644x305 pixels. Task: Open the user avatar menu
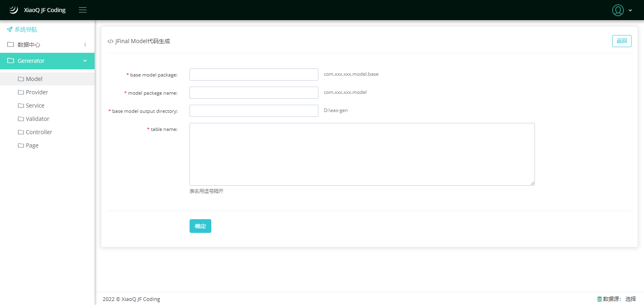coord(618,10)
